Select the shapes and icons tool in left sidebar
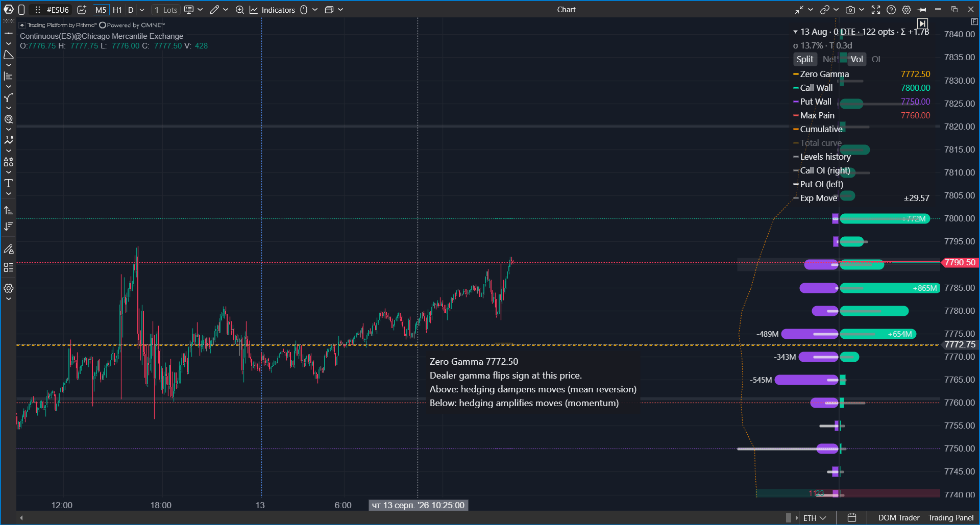This screenshot has width=980, height=525. [x=9, y=162]
